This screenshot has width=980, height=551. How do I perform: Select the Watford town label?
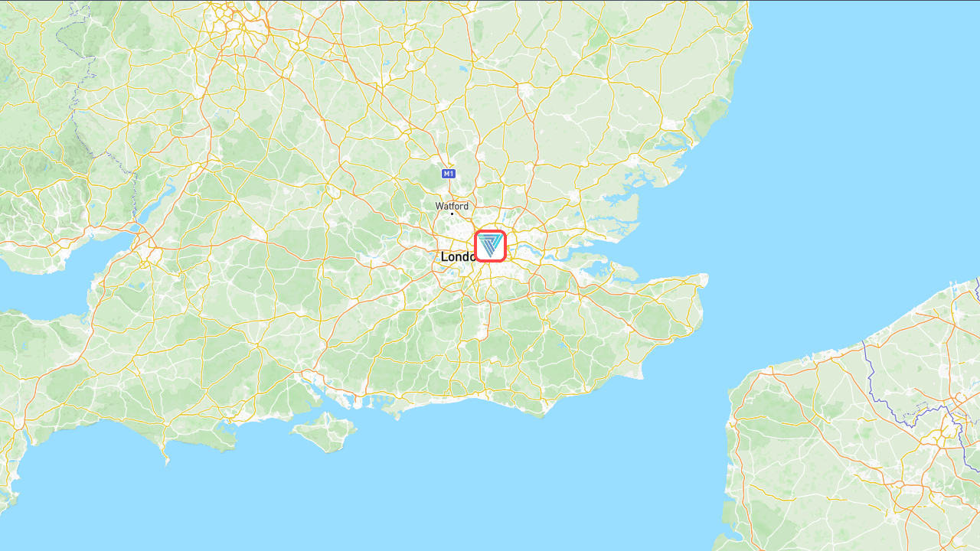(452, 206)
